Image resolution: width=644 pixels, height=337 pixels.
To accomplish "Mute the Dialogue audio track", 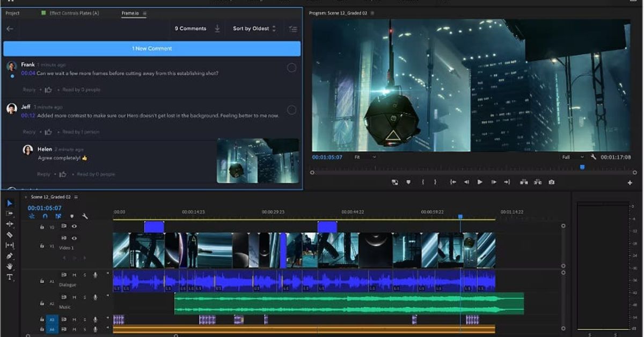I will pyautogui.click(x=74, y=275).
